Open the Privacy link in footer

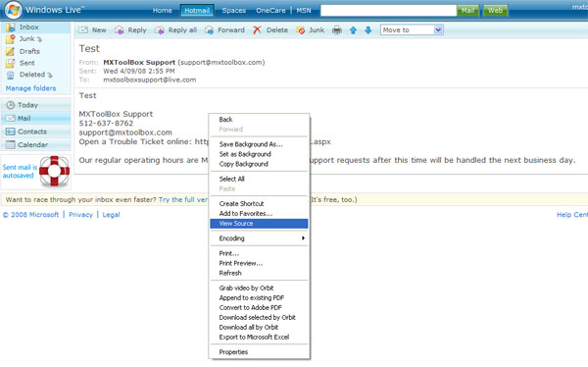tap(80, 215)
